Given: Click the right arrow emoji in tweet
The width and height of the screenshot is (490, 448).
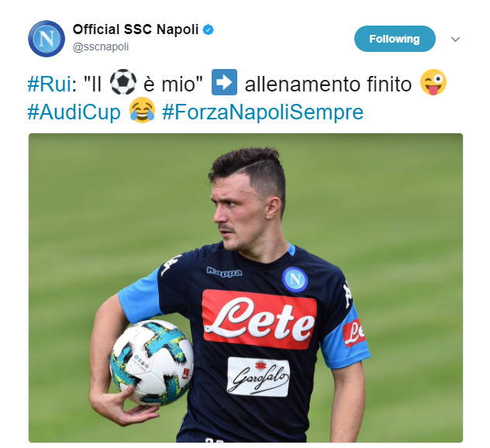Looking at the screenshot, I should tap(224, 82).
